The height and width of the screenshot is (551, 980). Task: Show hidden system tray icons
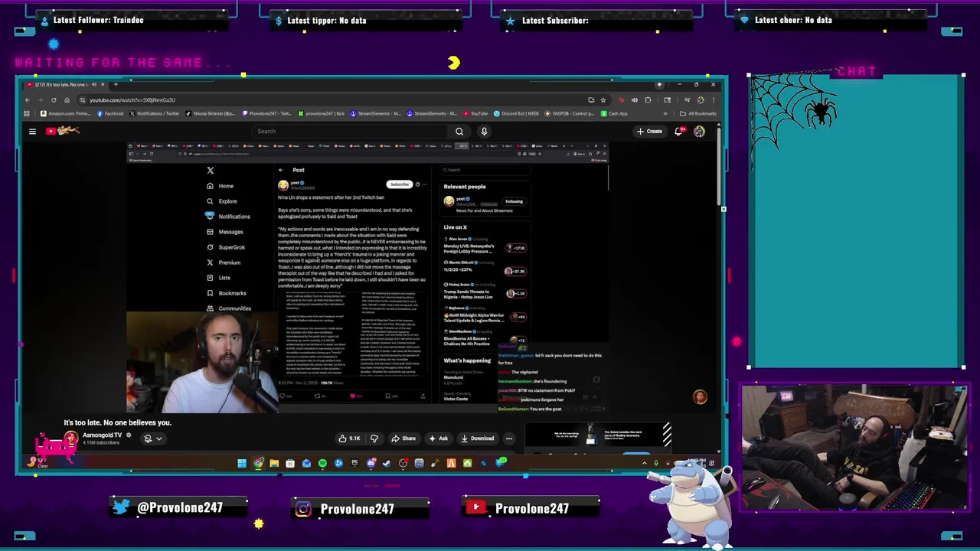(x=645, y=462)
